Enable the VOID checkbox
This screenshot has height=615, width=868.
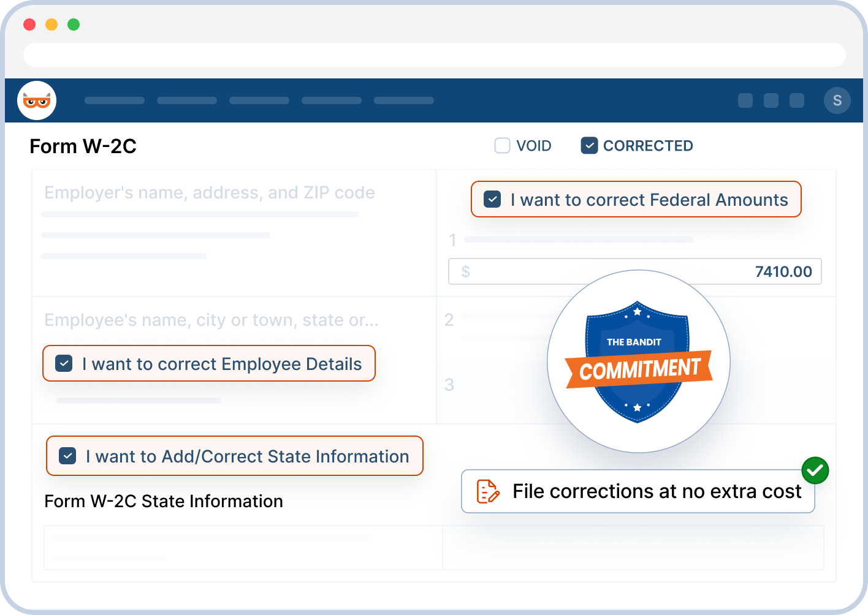click(x=502, y=146)
